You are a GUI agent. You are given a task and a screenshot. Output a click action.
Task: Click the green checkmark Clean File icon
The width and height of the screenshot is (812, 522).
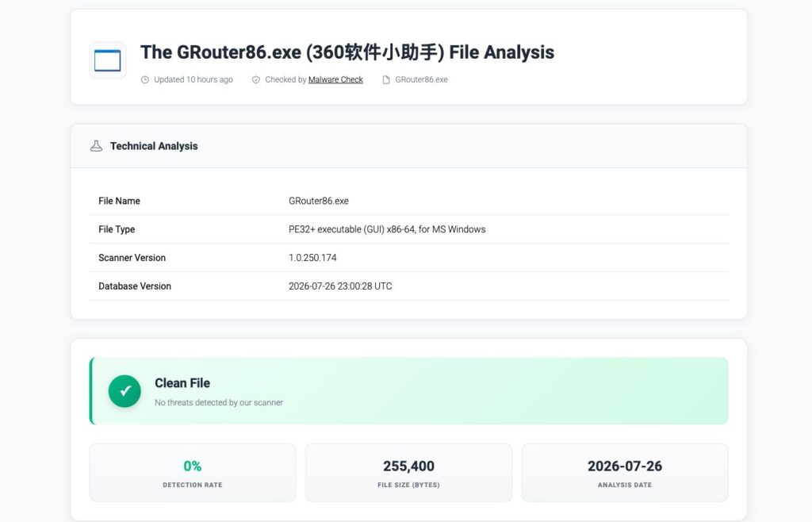(x=124, y=391)
